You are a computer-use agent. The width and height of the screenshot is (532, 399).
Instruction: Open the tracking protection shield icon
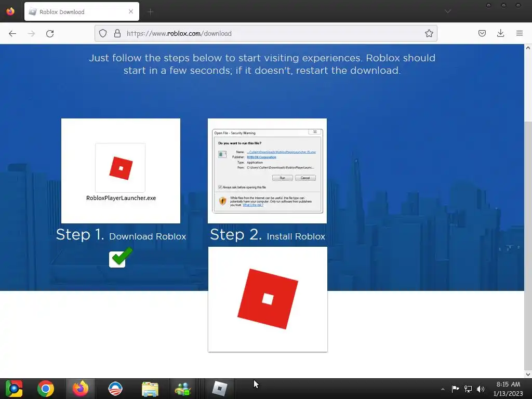click(x=103, y=33)
